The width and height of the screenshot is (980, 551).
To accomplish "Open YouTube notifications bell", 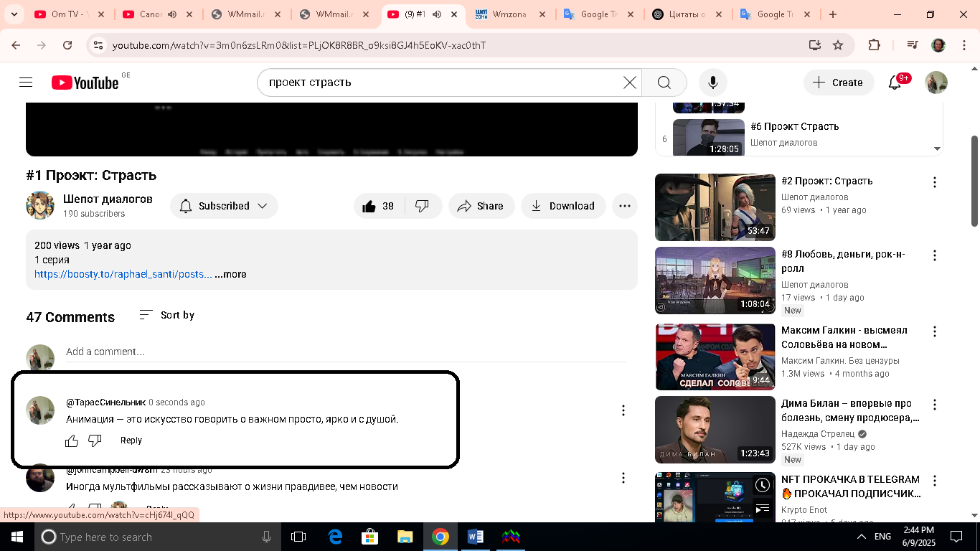I will [x=895, y=83].
